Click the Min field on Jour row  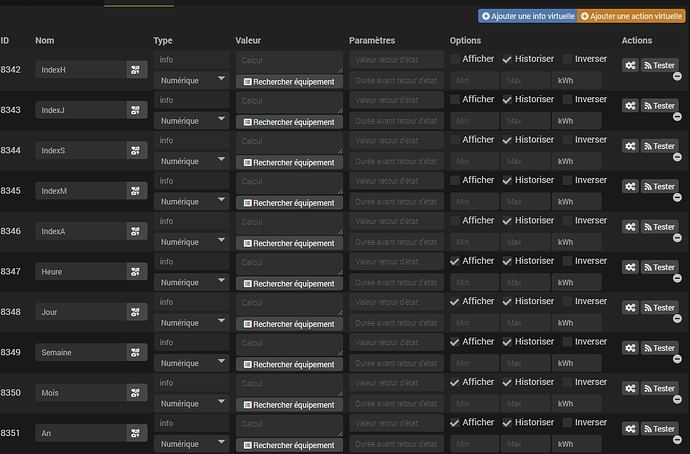(x=474, y=323)
